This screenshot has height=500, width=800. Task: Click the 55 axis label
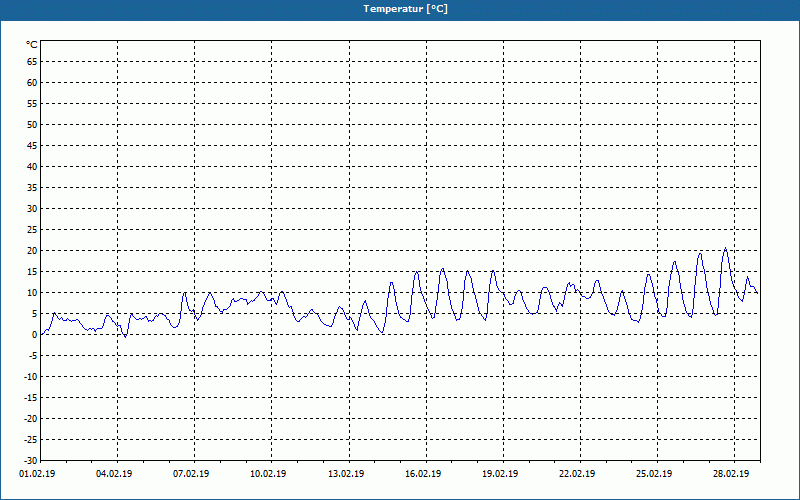tap(32, 104)
